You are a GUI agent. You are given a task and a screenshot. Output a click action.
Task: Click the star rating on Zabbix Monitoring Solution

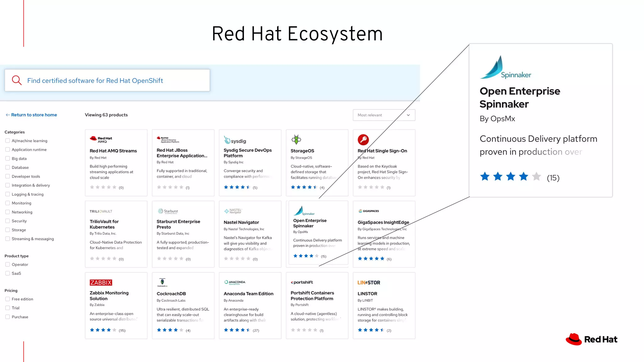(x=103, y=330)
